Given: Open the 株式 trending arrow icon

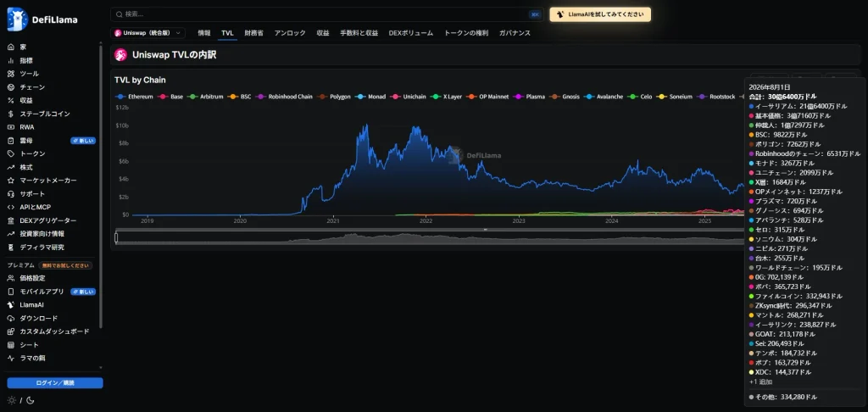Looking at the screenshot, I should click(x=10, y=167).
